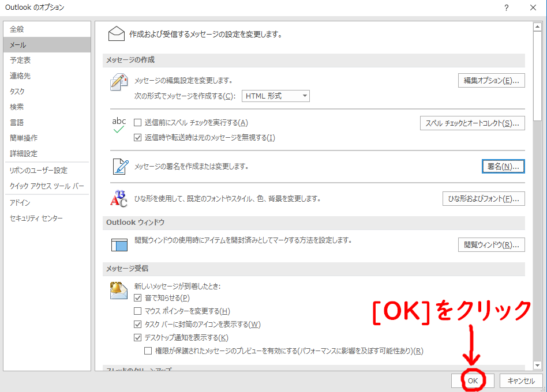Viewport: 547px width, 392px height.
Task: Click 新しいメッセージが到着したとき: label
Action: (177, 287)
